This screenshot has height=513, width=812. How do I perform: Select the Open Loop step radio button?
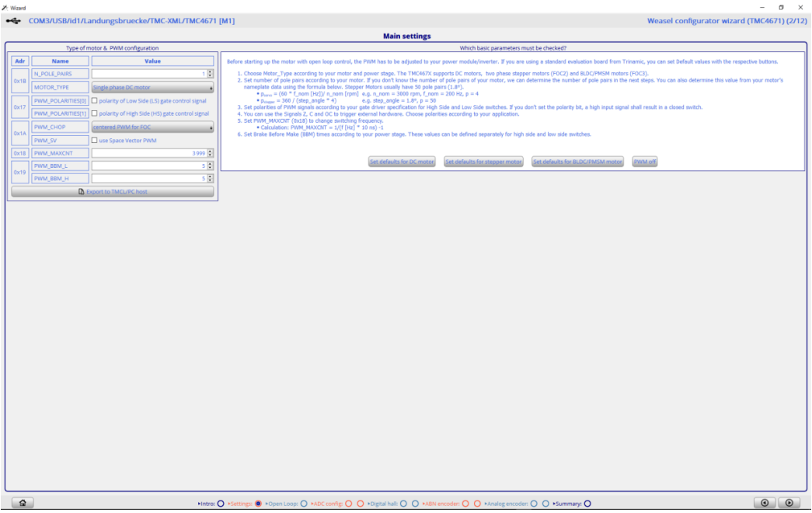pos(303,504)
